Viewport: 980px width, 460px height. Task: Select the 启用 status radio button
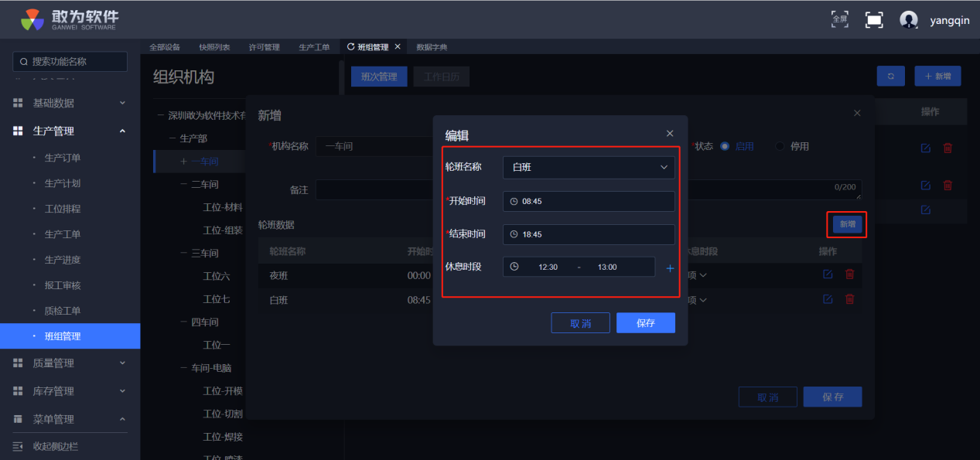(725, 146)
